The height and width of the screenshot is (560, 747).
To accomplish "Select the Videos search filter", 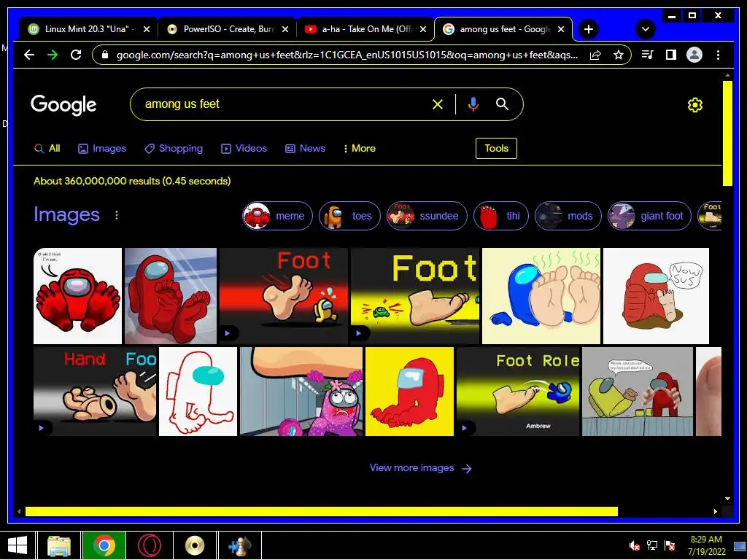I will tap(244, 149).
